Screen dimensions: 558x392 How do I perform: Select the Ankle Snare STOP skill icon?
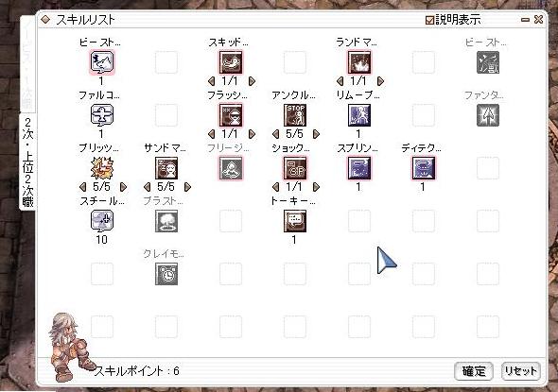pyautogui.click(x=295, y=115)
